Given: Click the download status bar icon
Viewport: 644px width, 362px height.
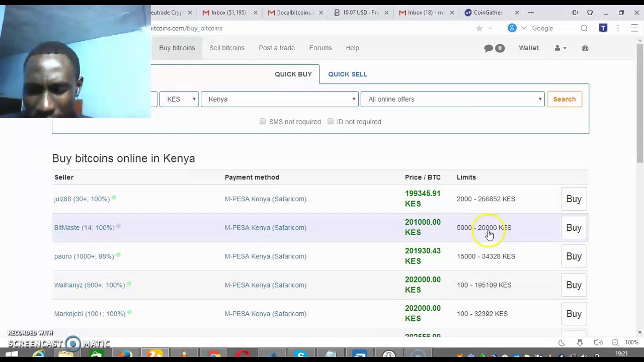Looking at the screenshot, I should point(580,342).
